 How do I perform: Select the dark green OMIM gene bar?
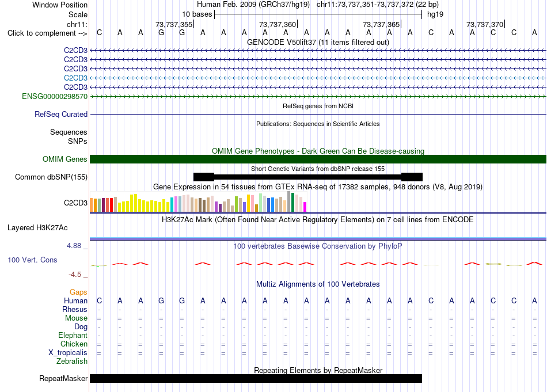318,159
